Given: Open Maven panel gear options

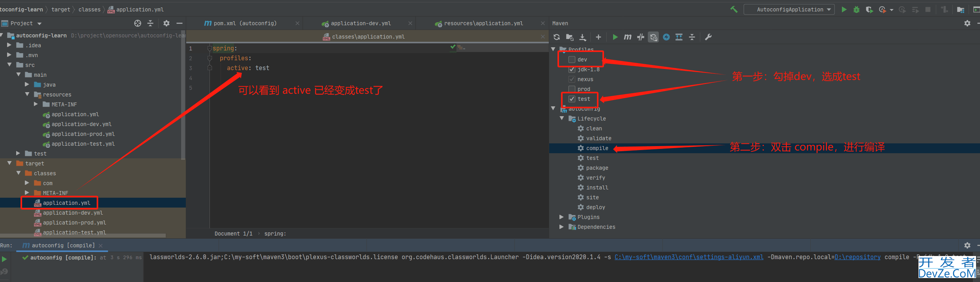Looking at the screenshot, I should (x=967, y=23).
